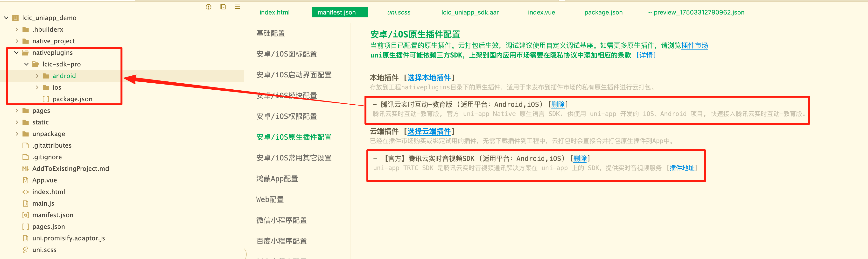
Task: Expand the unpackage folder chevron
Action: pos(17,134)
